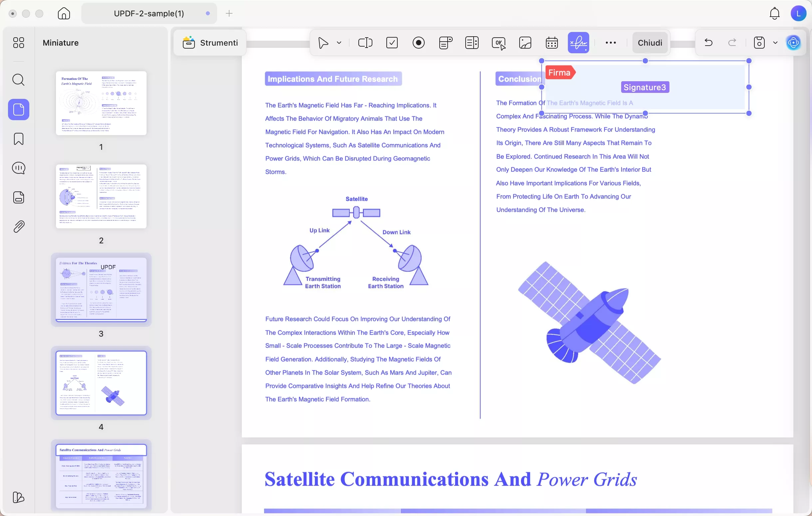The width and height of the screenshot is (812, 516).
Task: Select the checkbox form field tool
Action: coord(392,43)
